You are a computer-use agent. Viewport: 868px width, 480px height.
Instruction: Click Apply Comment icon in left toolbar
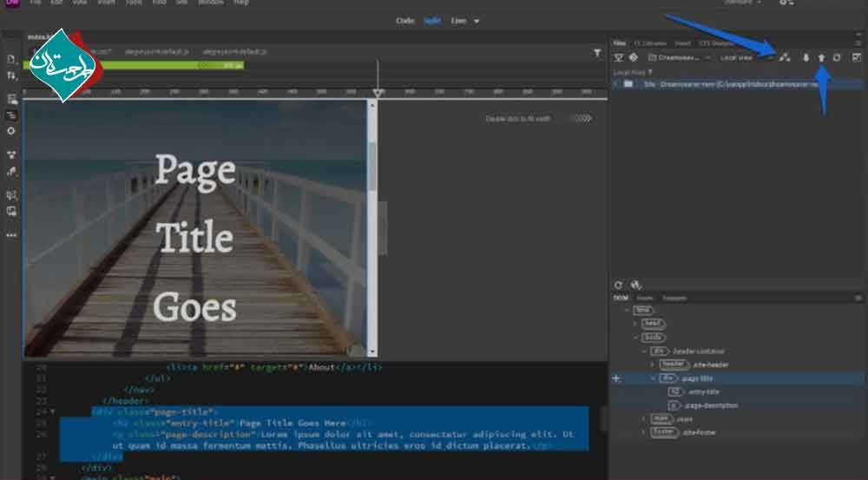pyautogui.click(x=11, y=195)
